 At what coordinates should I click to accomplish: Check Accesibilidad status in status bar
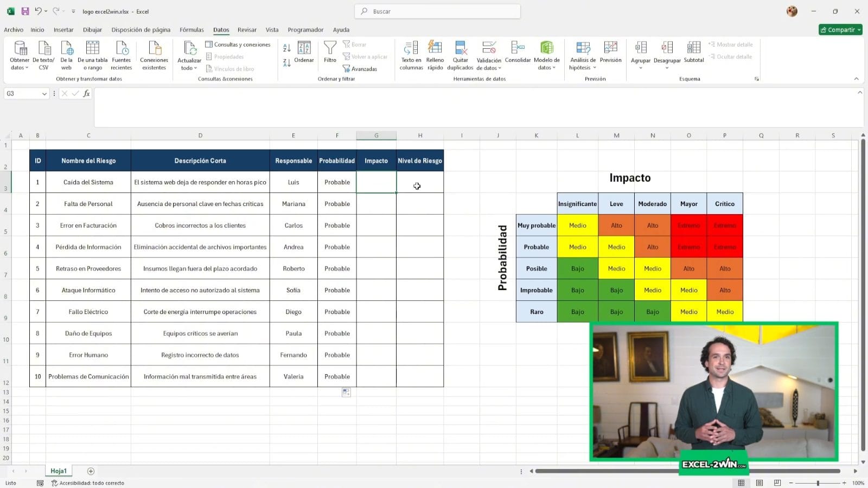88,483
